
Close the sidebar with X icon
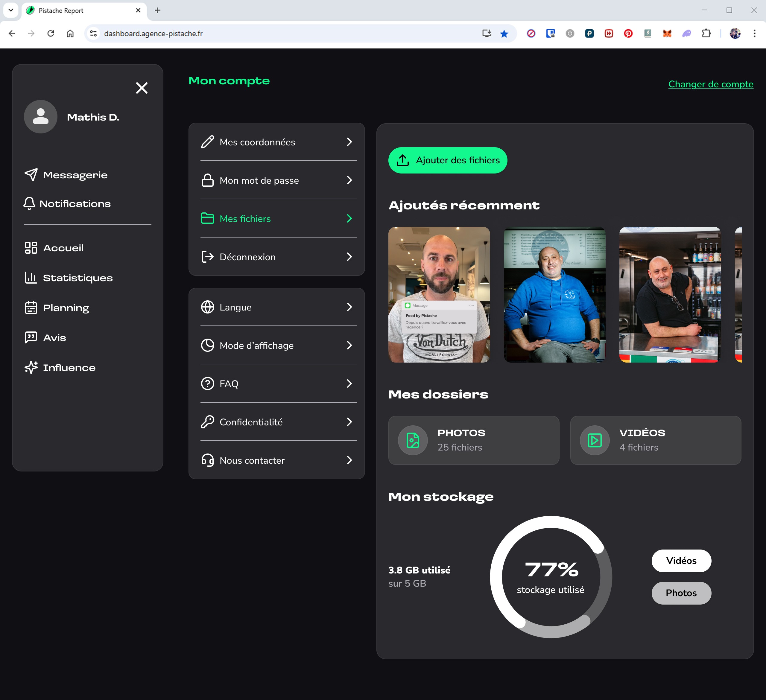point(142,88)
